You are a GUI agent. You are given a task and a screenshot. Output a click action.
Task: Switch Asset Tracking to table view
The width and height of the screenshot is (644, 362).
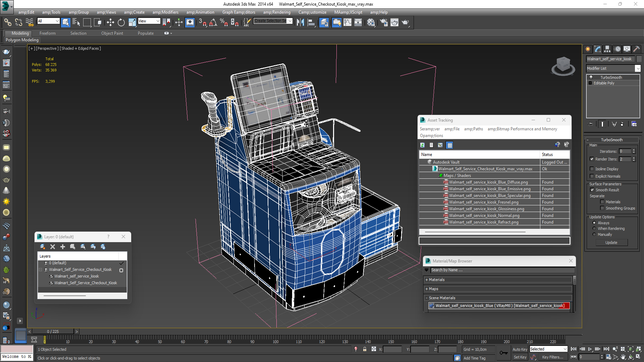click(x=450, y=145)
